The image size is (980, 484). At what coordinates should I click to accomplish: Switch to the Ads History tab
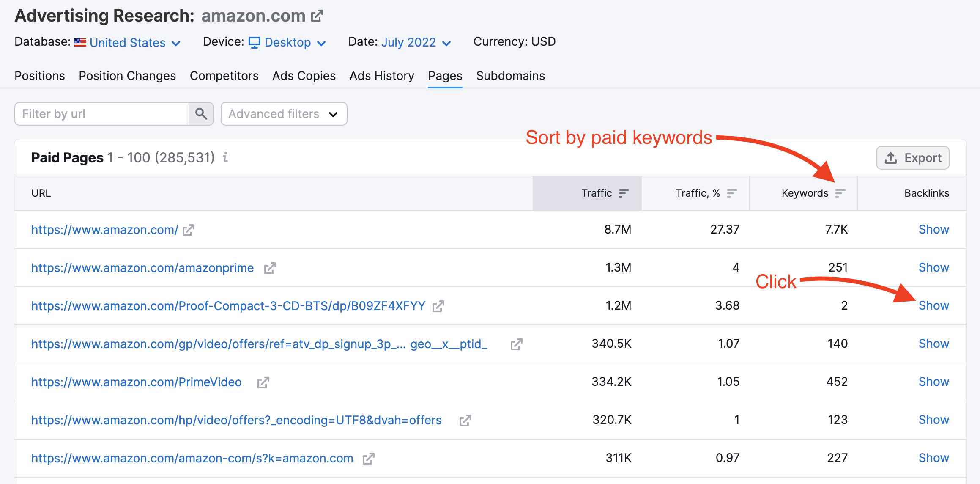(382, 76)
